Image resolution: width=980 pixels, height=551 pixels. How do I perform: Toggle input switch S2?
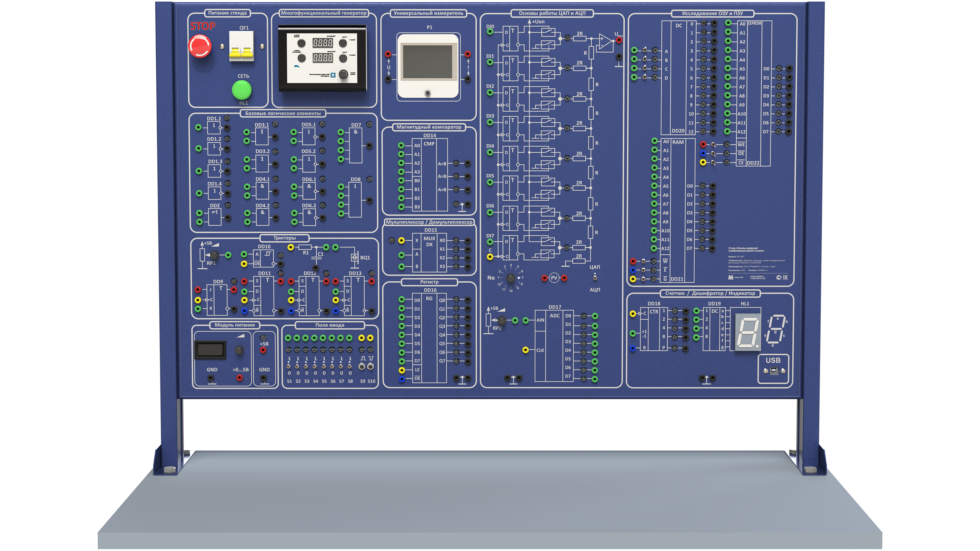click(298, 366)
